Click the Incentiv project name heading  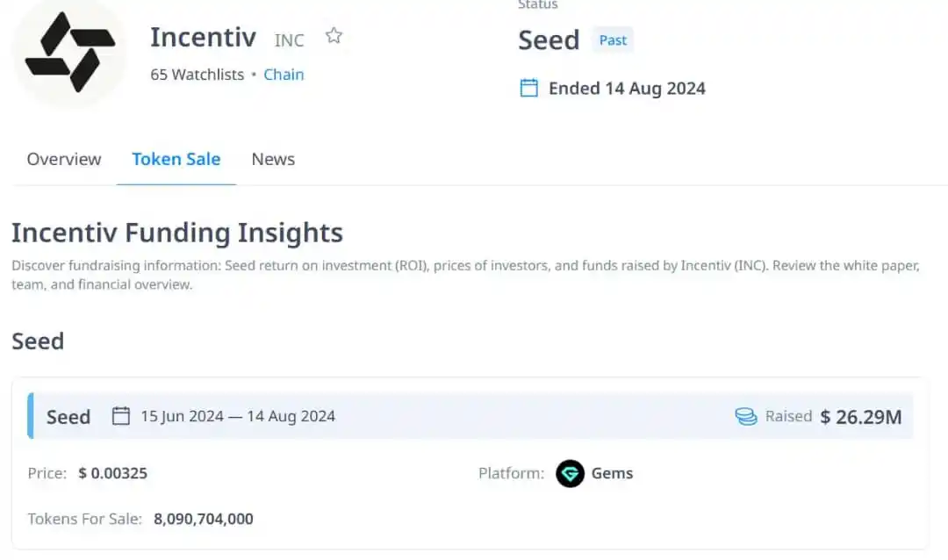click(203, 38)
